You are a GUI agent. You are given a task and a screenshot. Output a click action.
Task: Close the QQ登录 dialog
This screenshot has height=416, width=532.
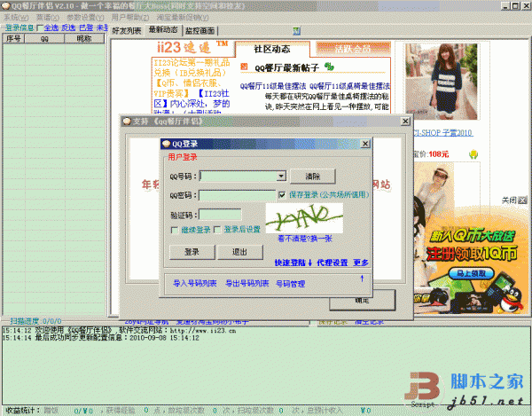pos(365,144)
